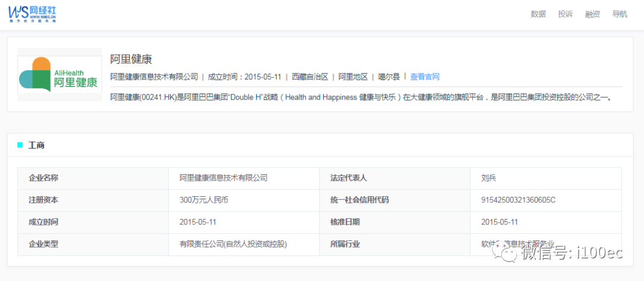644x281 pixels.
Task: Open the 投诉 navigation item
Action: [565, 14]
